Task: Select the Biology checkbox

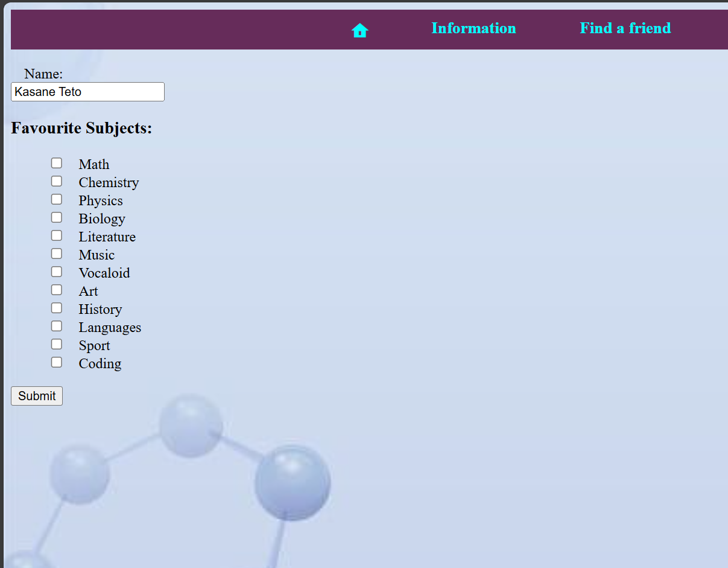Action: point(57,217)
